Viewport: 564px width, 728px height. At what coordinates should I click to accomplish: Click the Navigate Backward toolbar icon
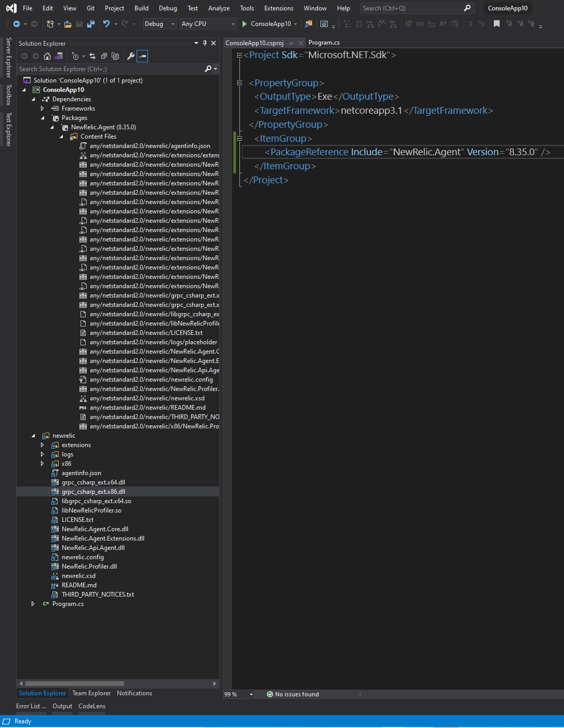click(17, 24)
